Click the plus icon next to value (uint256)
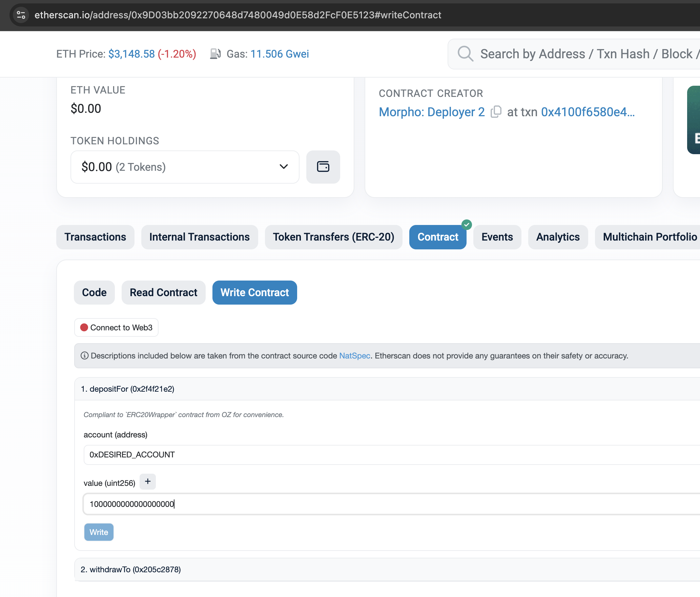This screenshot has height=597, width=700. click(148, 481)
